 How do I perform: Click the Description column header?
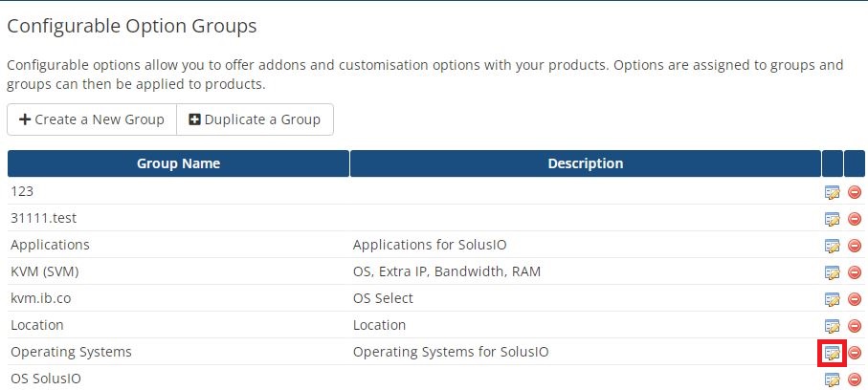click(x=585, y=163)
